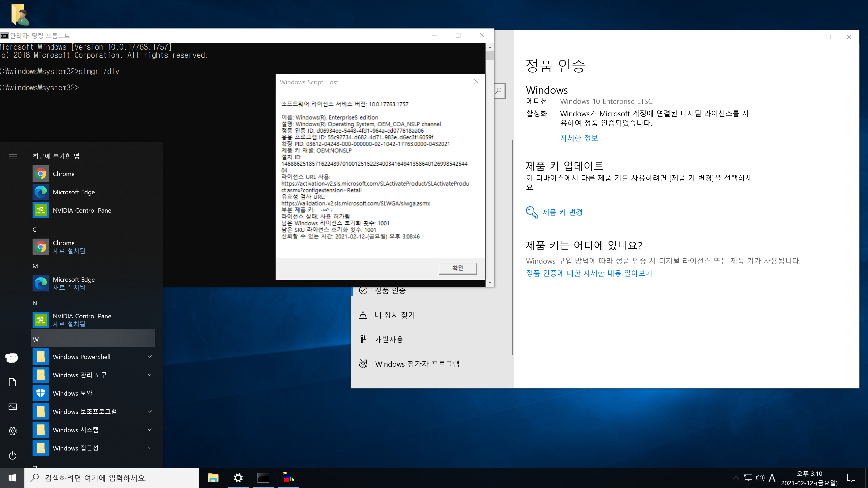The image size is (868, 488).
Task: Open 정품 인증에 대한 자세한 내용 알아보기 link
Action: 589,273
